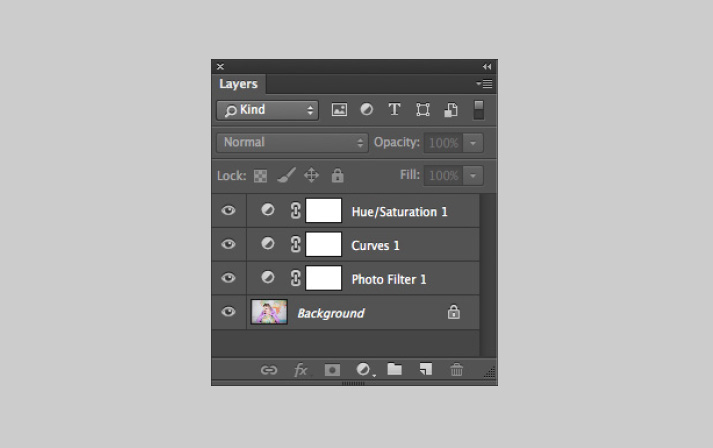
Task: Lock transparent pixels icon
Action: (x=261, y=176)
